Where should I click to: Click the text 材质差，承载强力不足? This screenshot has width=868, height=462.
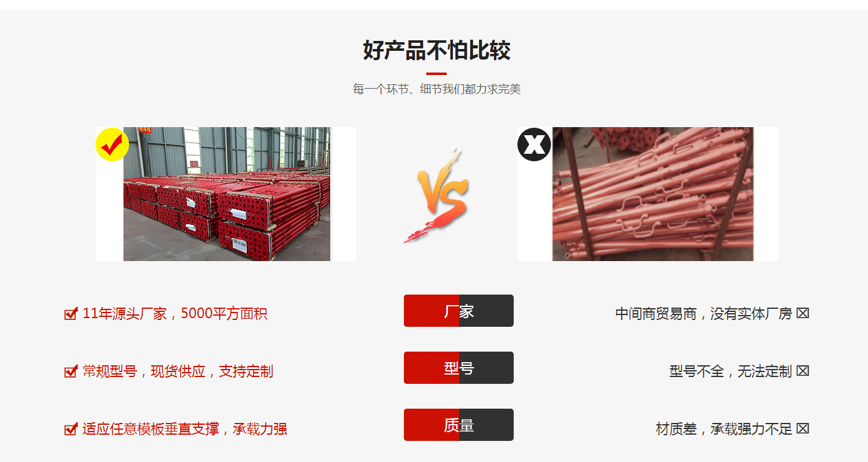click(724, 429)
